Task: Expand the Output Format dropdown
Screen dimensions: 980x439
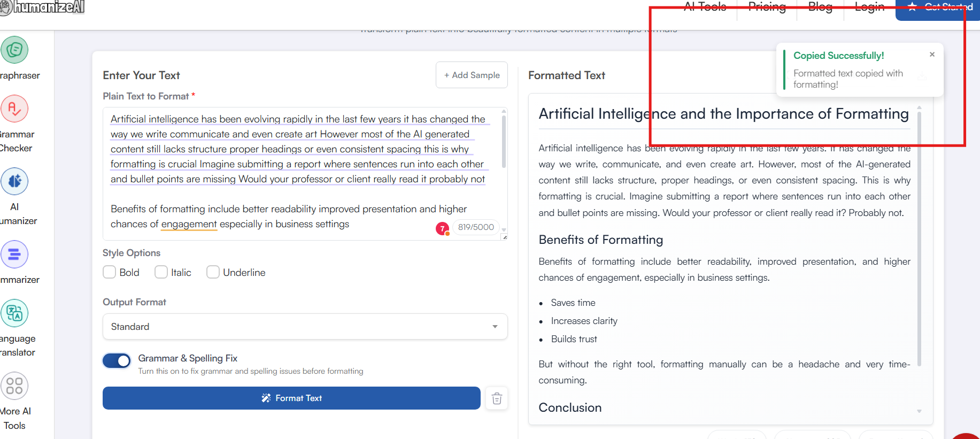Action: [x=305, y=327]
